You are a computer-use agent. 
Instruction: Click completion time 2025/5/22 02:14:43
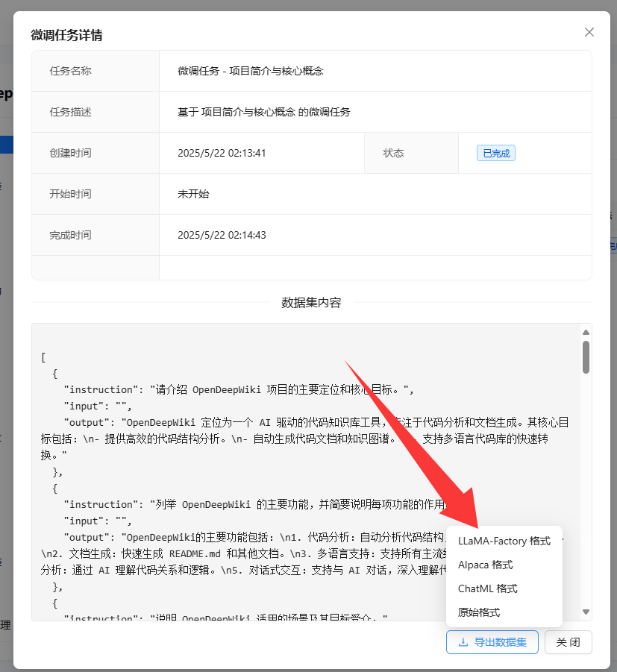click(x=222, y=235)
